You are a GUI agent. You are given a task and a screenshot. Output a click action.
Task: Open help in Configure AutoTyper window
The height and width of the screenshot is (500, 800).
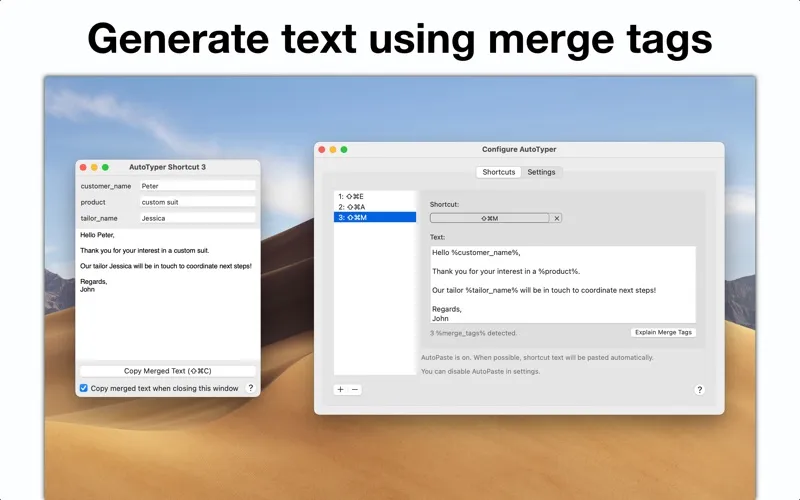[x=699, y=390]
